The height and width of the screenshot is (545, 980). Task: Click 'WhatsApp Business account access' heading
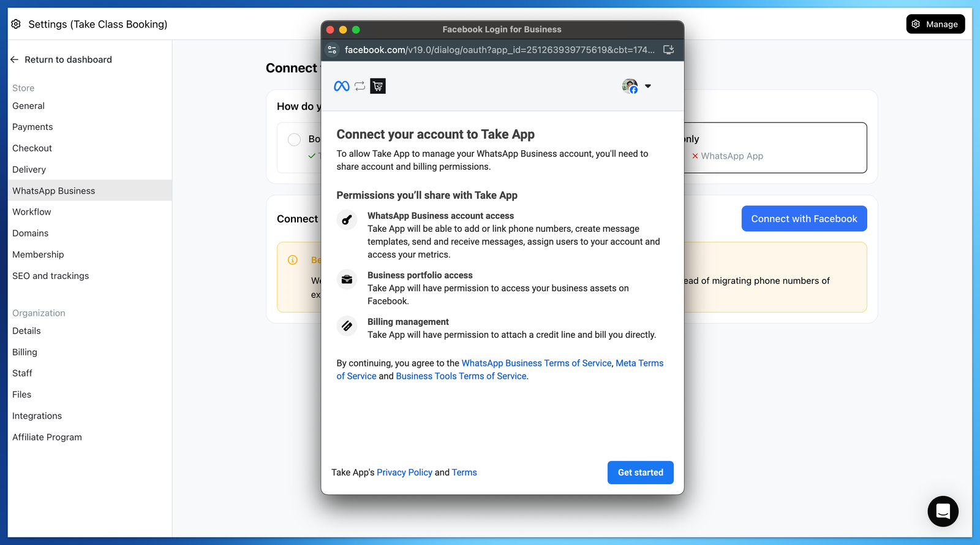[x=440, y=216]
